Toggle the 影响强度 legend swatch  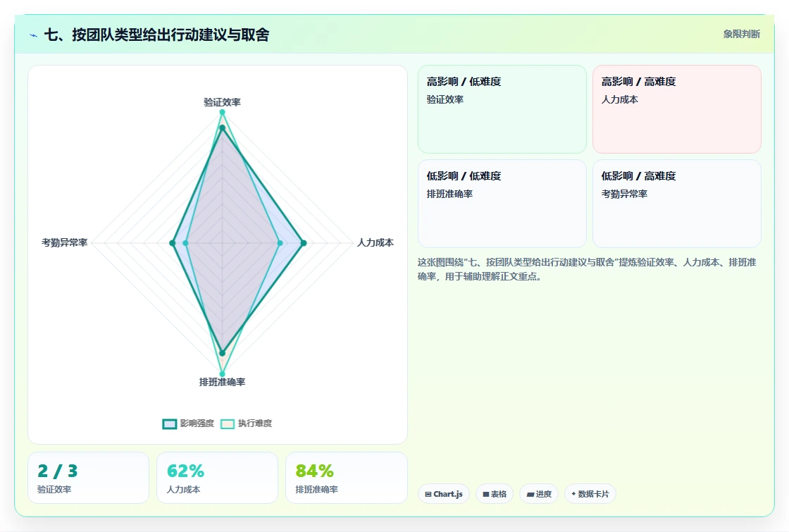(170, 423)
